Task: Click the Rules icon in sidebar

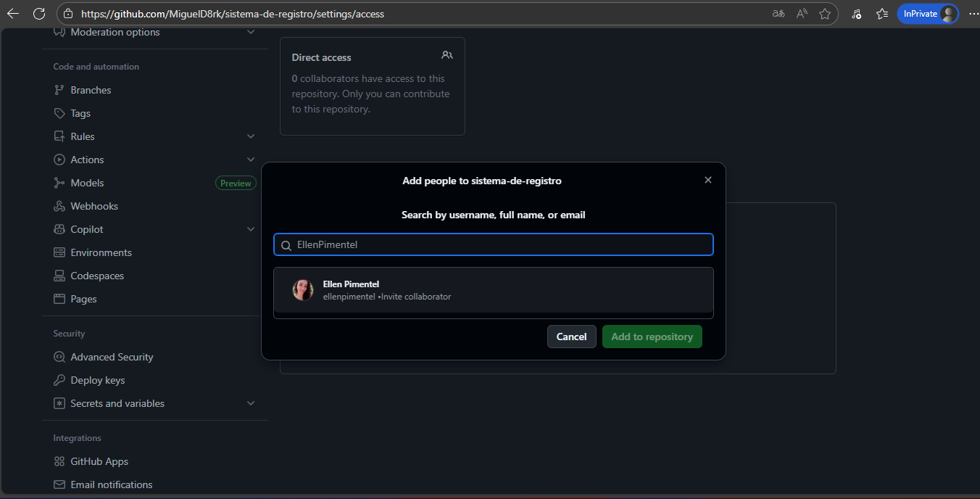Action: click(59, 136)
